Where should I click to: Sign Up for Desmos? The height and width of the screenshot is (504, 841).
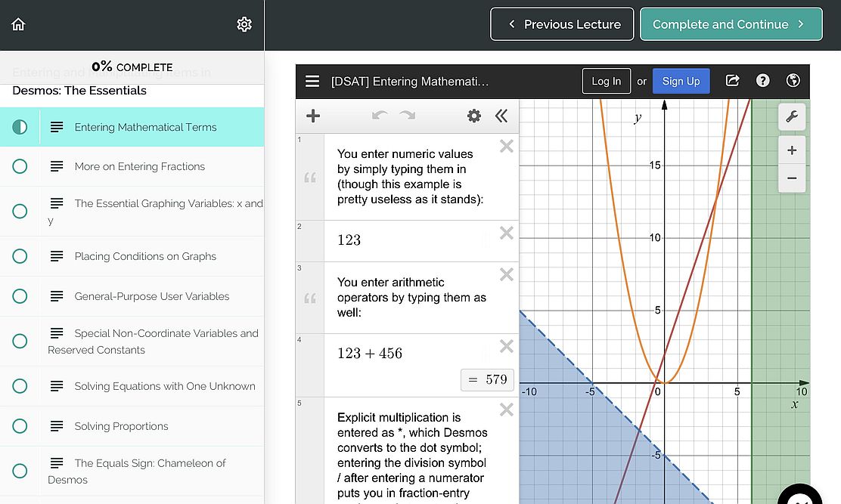[681, 81]
